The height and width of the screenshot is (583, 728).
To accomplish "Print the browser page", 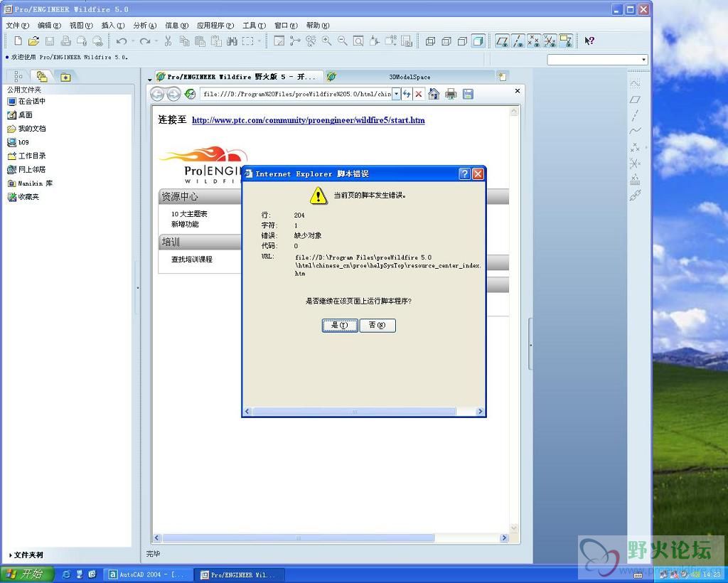I will (451, 95).
